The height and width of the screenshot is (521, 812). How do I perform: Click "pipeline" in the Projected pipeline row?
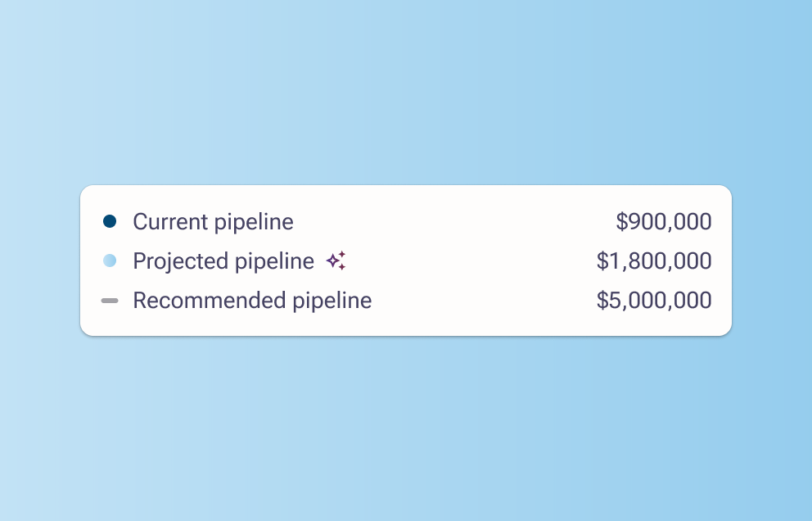[x=274, y=261]
